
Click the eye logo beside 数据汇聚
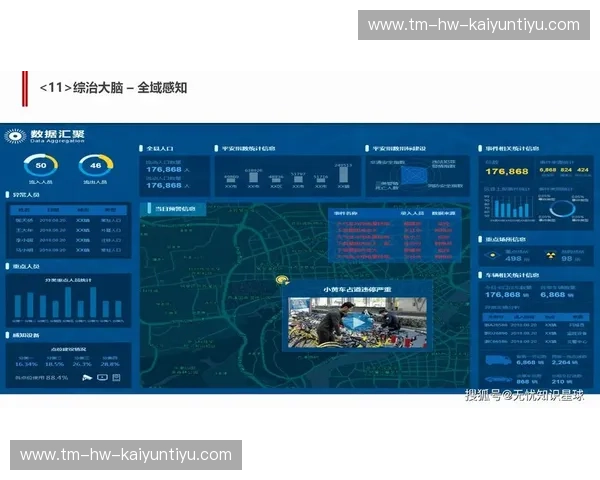[15, 136]
